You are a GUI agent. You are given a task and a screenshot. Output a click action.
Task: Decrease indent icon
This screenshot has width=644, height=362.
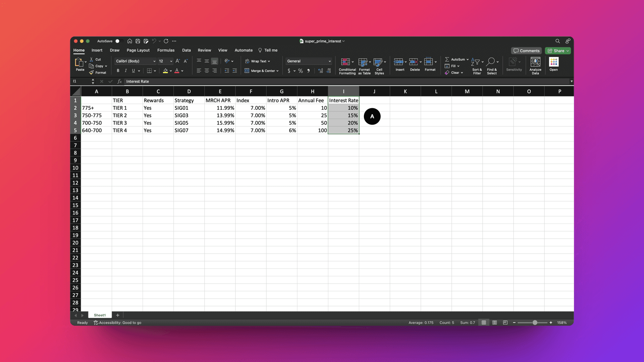point(227,71)
